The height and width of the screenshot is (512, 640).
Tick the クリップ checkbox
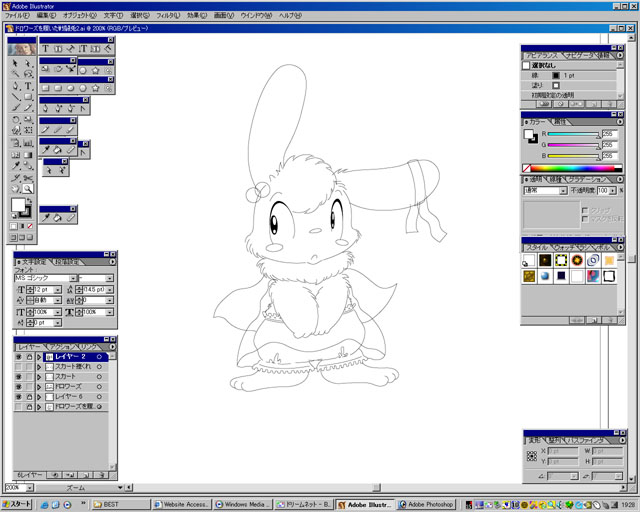pyautogui.click(x=584, y=210)
